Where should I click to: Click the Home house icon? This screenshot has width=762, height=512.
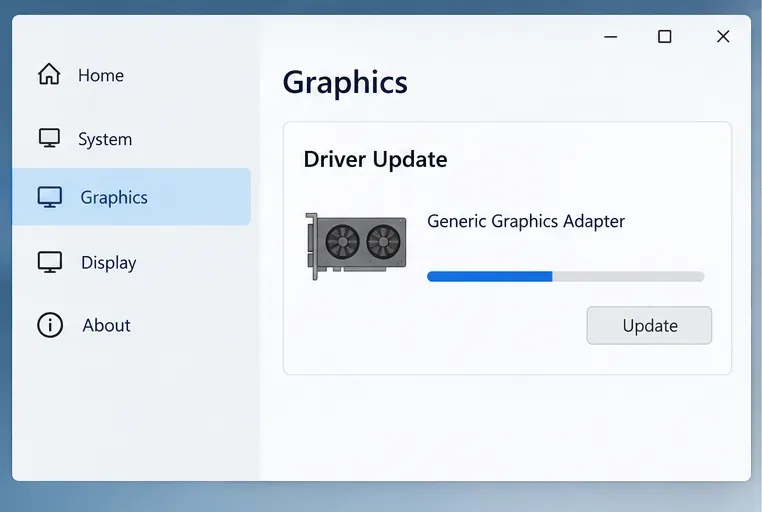49,74
